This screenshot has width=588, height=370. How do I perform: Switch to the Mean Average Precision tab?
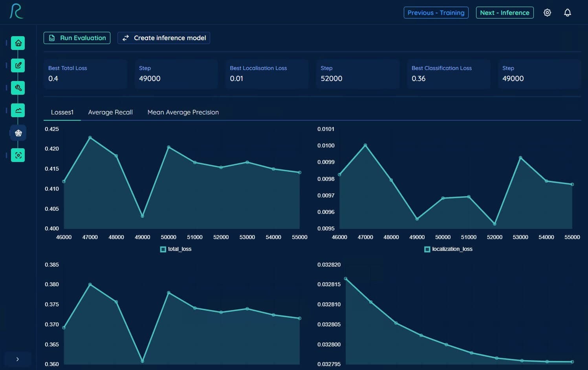pos(183,112)
